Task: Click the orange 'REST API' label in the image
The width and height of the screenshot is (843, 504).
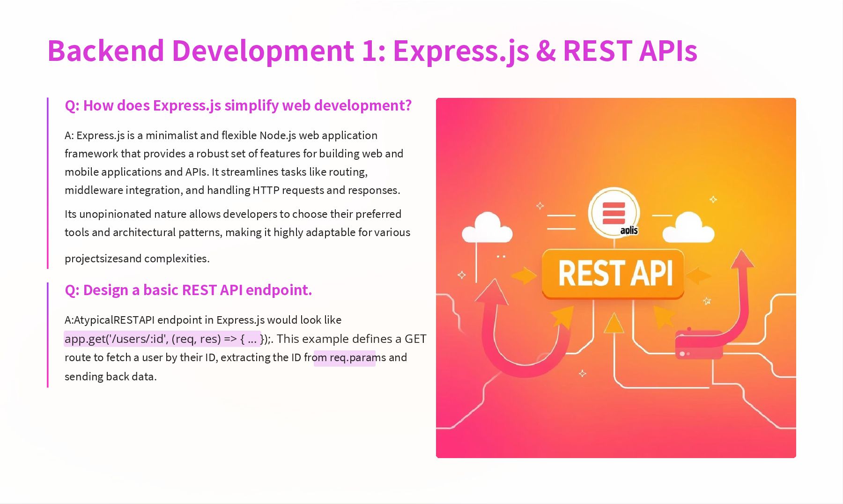Action: tap(613, 274)
